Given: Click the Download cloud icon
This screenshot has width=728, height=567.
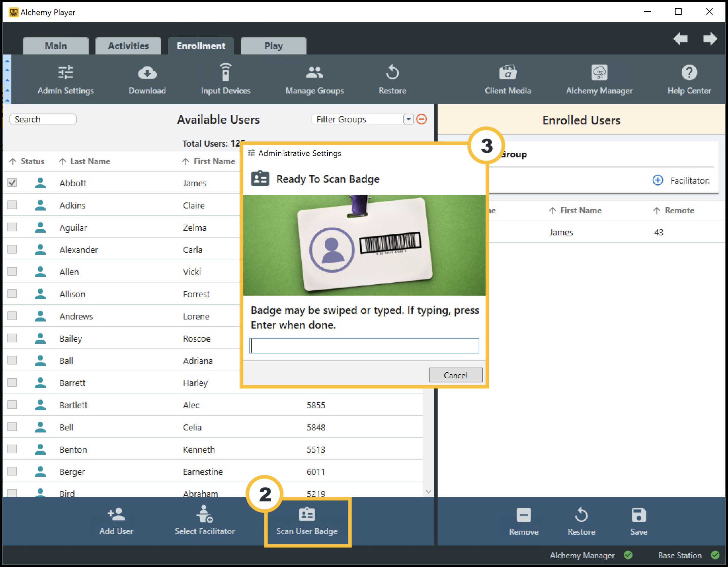Looking at the screenshot, I should (x=147, y=72).
